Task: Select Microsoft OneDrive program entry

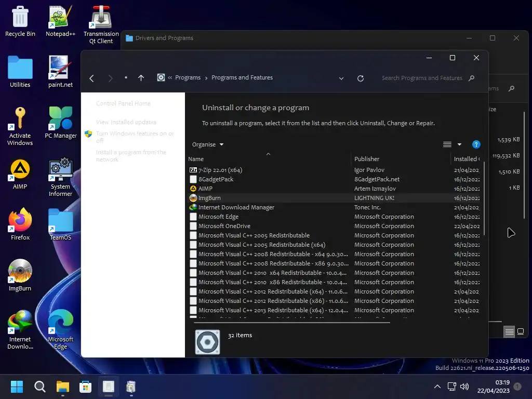Action: click(334, 226)
